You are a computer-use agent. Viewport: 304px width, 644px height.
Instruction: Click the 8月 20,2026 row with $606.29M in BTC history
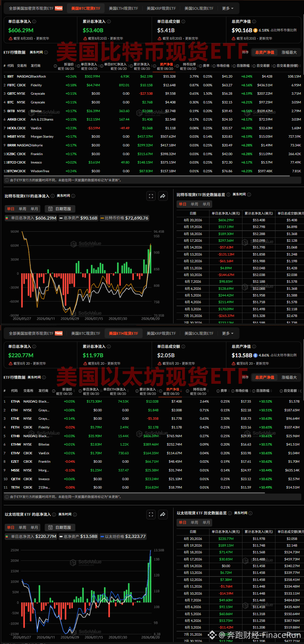(x=240, y=220)
